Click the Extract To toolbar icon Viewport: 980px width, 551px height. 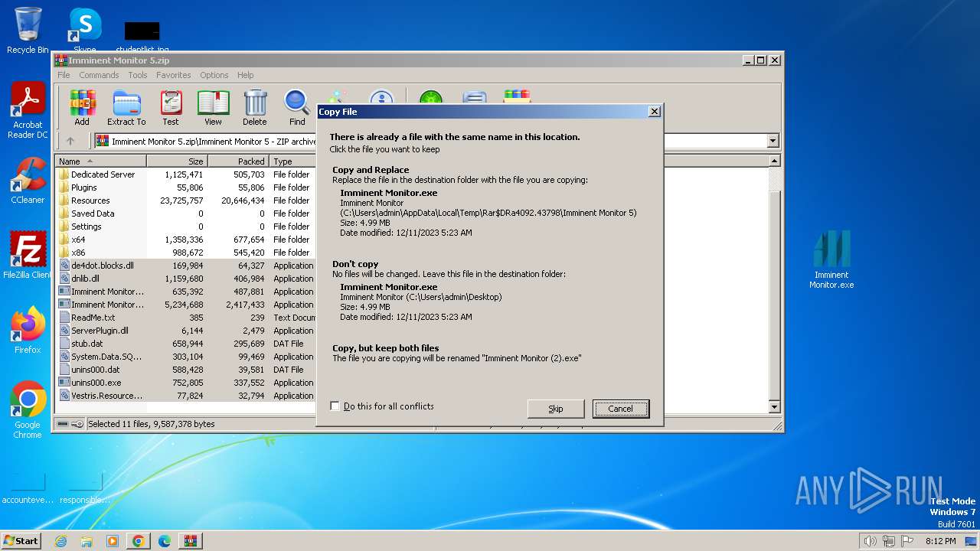(126, 107)
